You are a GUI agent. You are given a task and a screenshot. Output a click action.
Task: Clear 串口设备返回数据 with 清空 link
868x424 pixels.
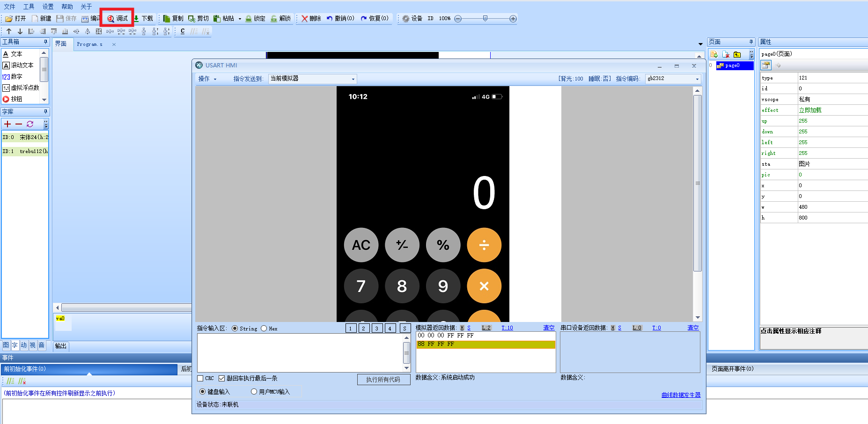[x=693, y=328]
